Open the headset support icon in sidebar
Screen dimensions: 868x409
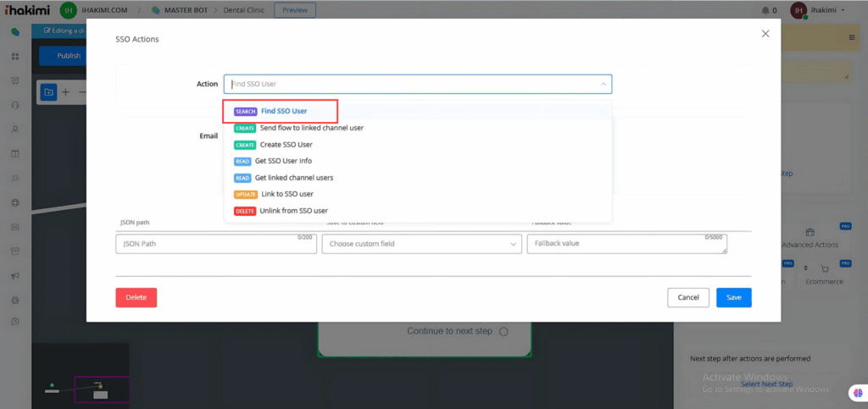[15, 105]
